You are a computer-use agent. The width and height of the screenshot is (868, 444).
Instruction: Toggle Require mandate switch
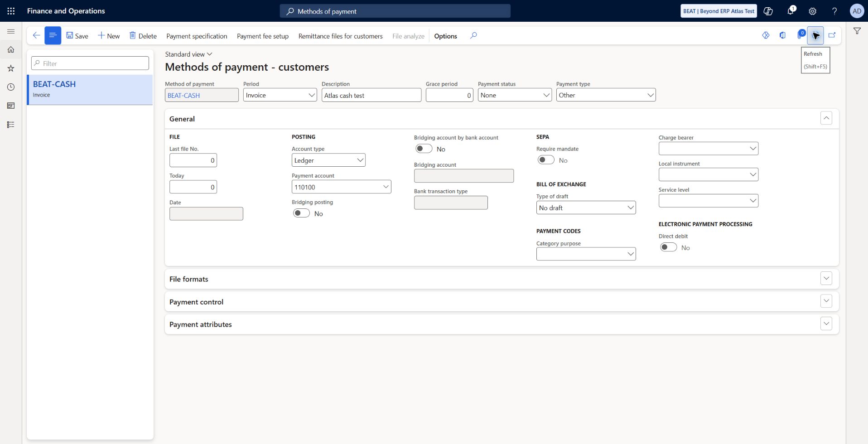click(x=546, y=160)
